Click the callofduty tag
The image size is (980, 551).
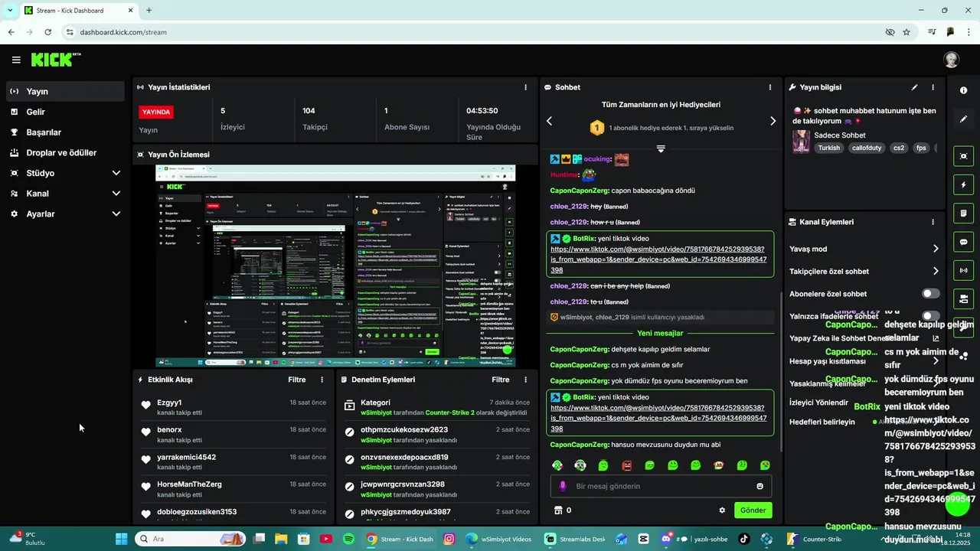click(x=867, y=148)
